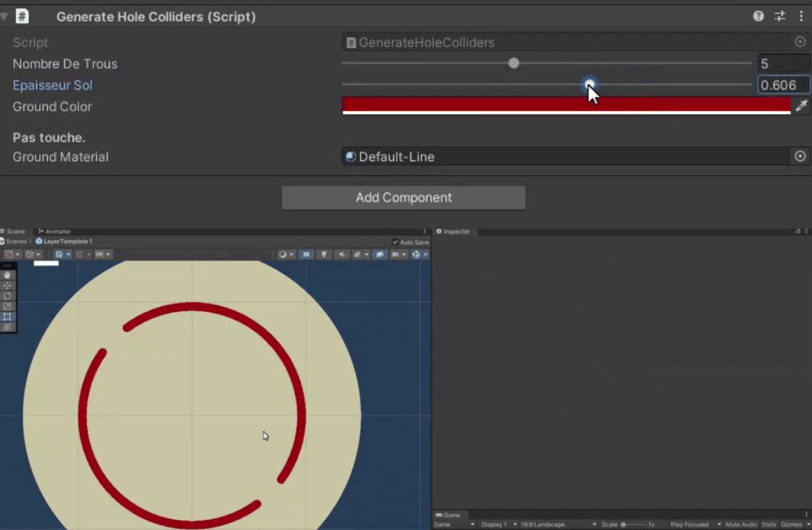The width and height of the screenshot is (812, 530).
Task: Select the Ground Color eyedropper tool
Action: click(801, 105)
